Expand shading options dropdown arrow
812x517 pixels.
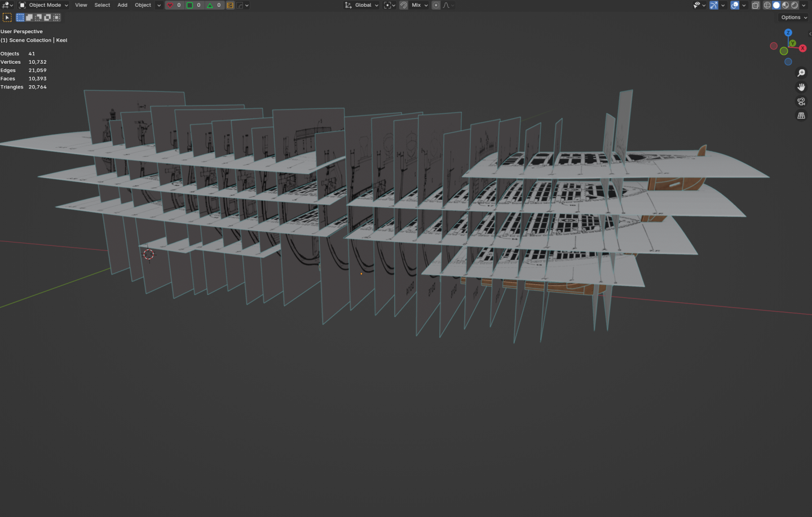(x=805, y=5)
